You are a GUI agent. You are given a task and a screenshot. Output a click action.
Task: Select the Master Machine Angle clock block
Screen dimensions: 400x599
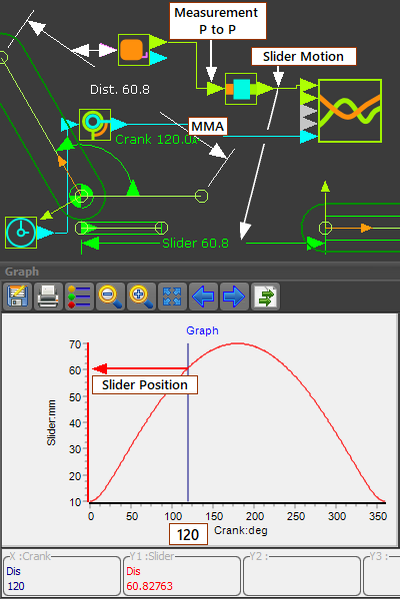click(21, 233)
